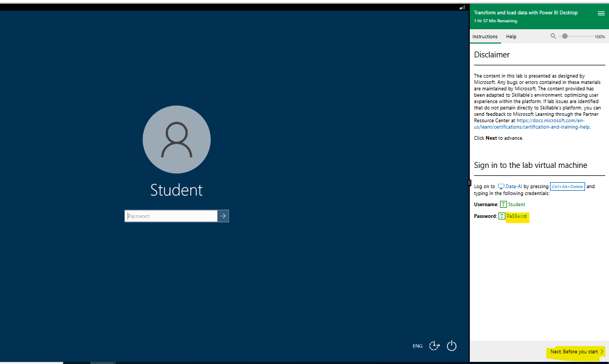The width and height of the screenshot is (609, 364).
Task: Click the type-text icon beside Username
Action: point(503,205)
